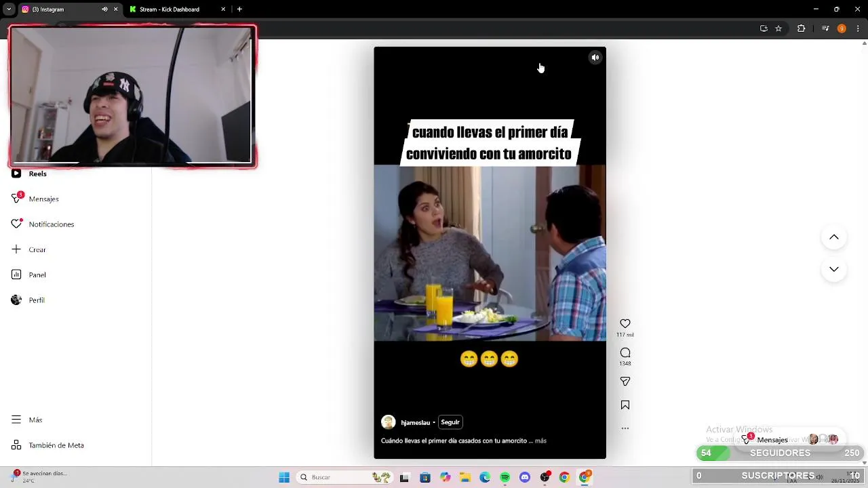Open Microsoft Edge from the taskbar
Image resolution: width=868 pixels, height=488 pixels.
[485, 477]
